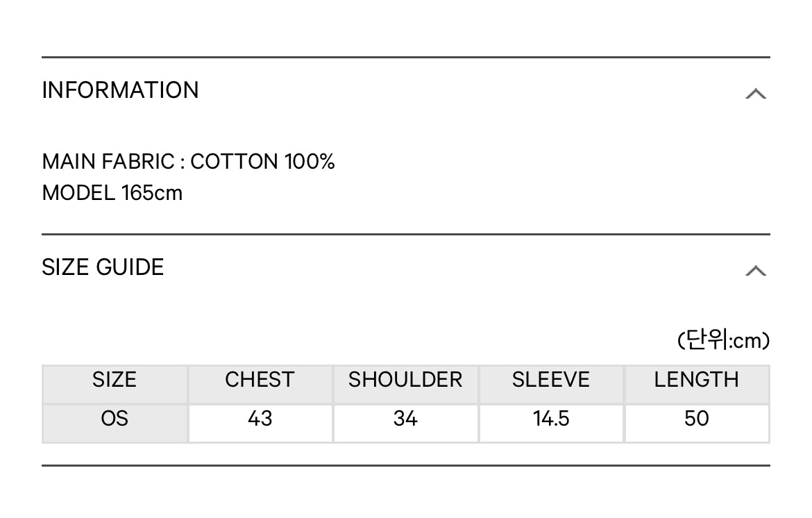Image resolution: width=812 pixels, height=518 pixels.
Task: Select the SLEEVE column header
Action: 551,380
